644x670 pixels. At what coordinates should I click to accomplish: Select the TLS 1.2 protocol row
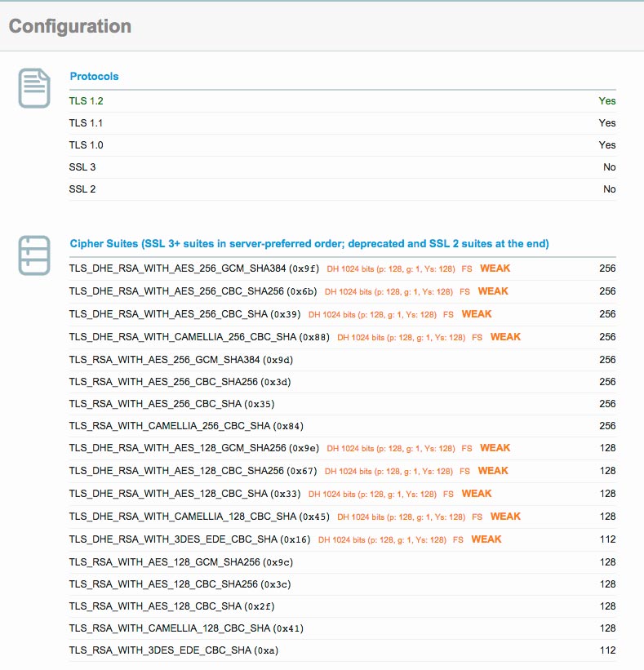point(342,101)
